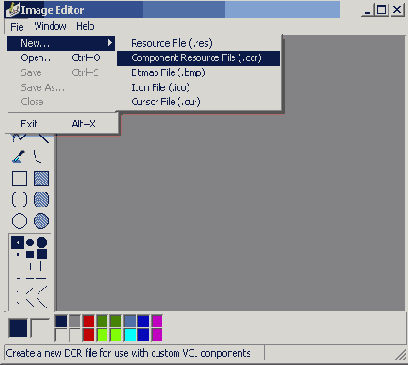Expand the New submenu arrow

(x=110, y=43)
